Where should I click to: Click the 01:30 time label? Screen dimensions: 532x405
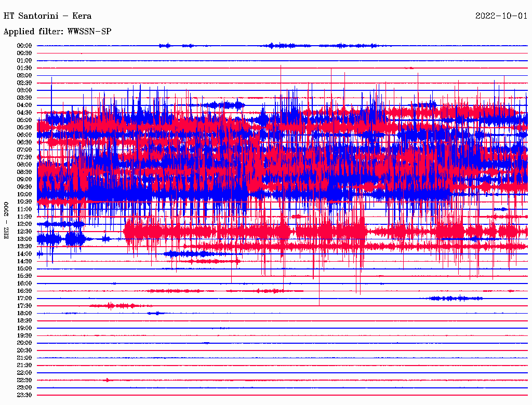pyautogui.click(x=24, y=68)
